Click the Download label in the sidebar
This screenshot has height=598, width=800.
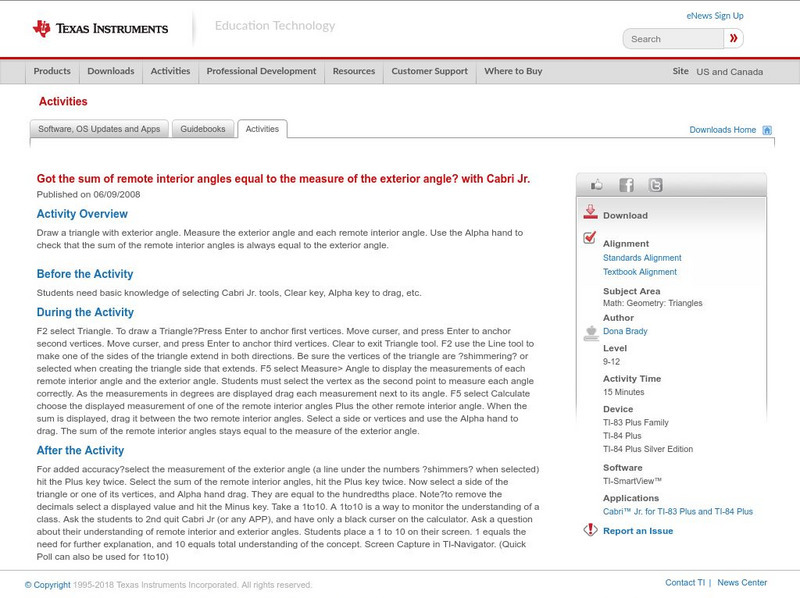click(x=625, y=215)
